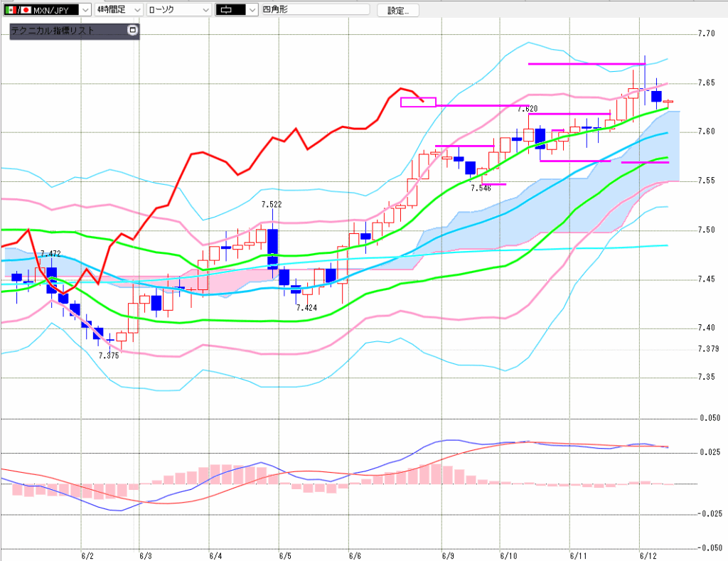Click the 7.40 price axis label
This screenshot has width=728, height=561.
(x=707, y=328)
